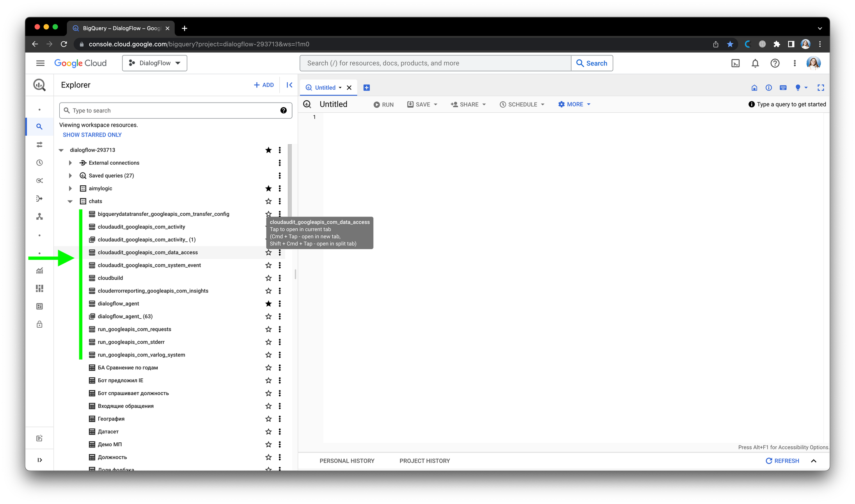
Task: Run the query
Action: [383, 105]
